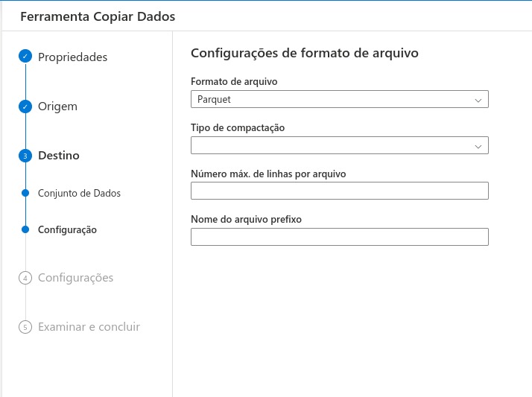Click the Configurações step number 4 circle
The width and height of the screenshot is (532, 397).
pos(25,278)
